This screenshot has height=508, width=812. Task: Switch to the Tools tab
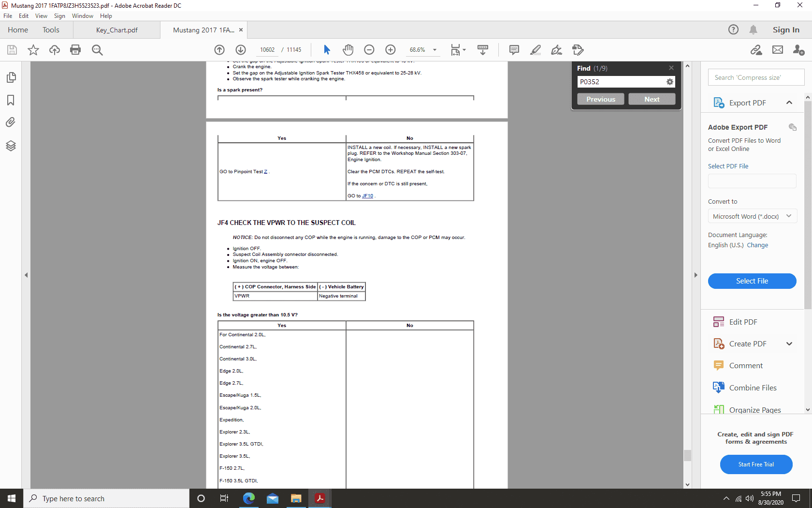51,30
